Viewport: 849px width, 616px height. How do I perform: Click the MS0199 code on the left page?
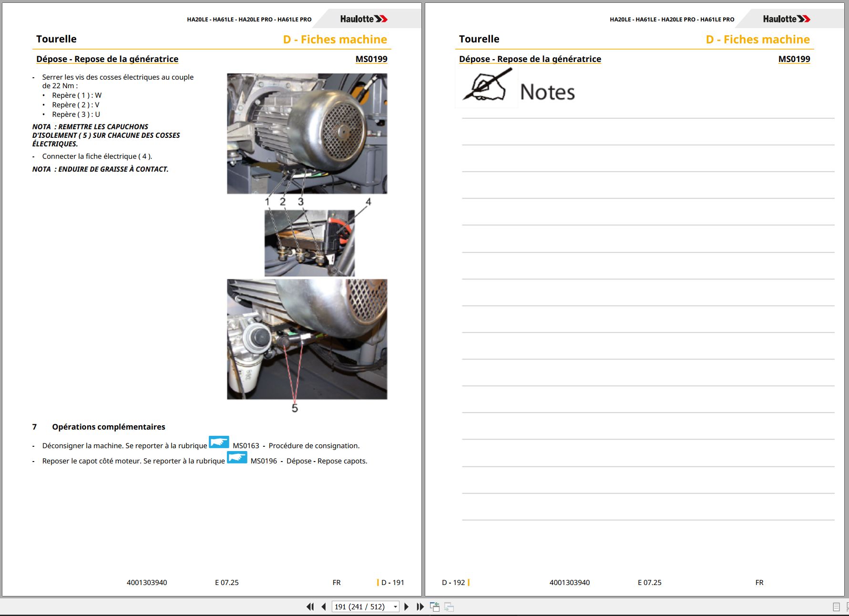(371, 59)
